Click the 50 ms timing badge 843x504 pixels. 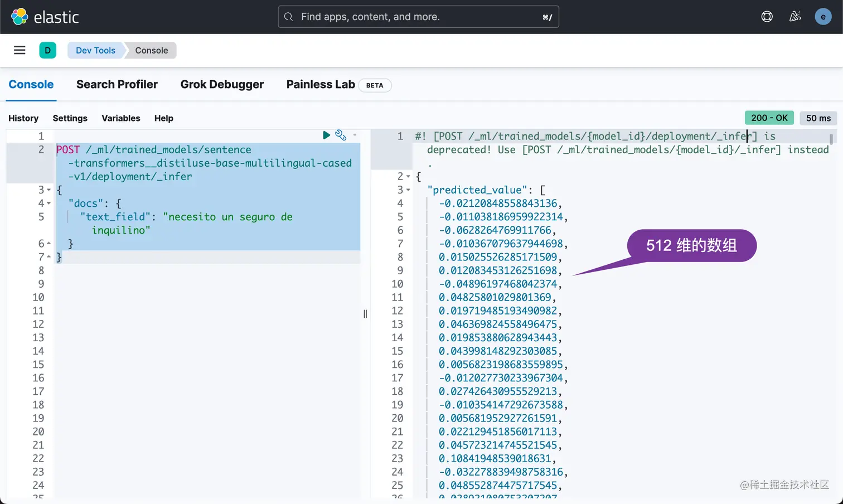click(818, 118)
